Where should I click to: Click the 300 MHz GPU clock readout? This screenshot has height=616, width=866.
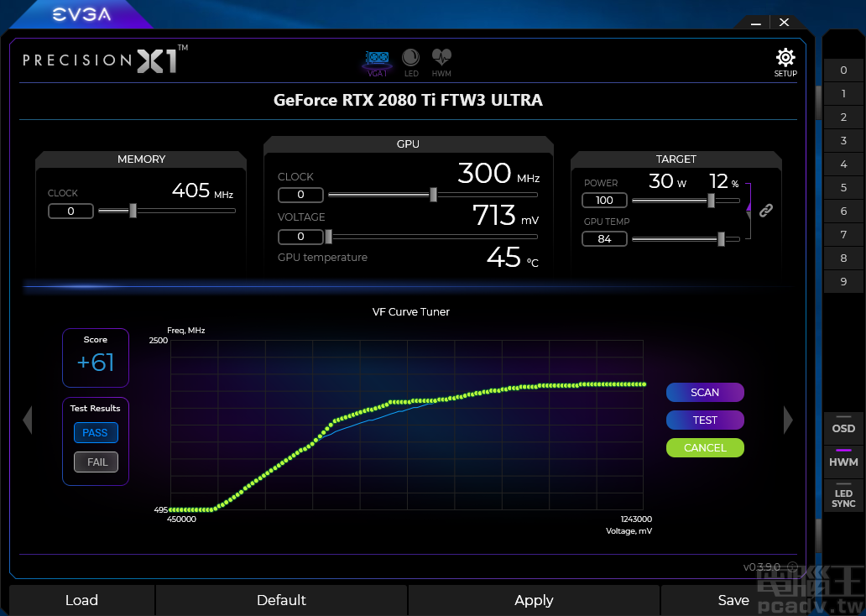coord(498,174)
